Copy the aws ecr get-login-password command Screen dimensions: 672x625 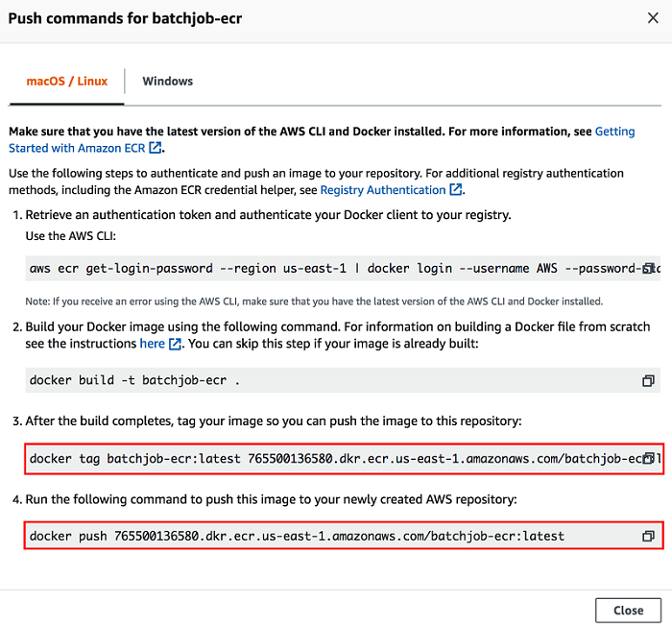pos(648,269)
